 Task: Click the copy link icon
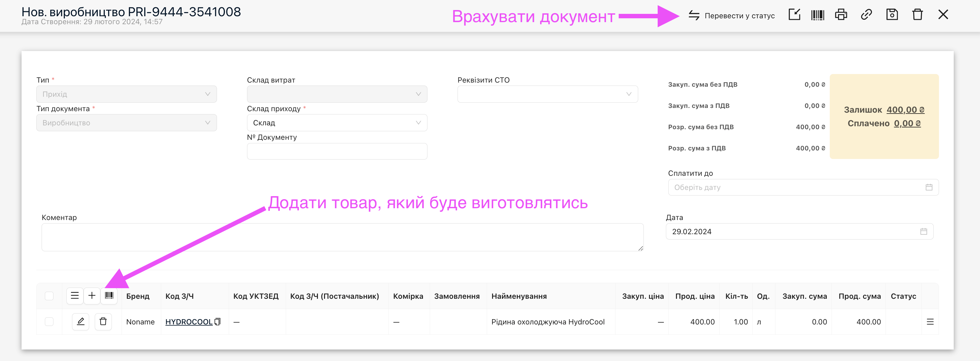[866, 15]
